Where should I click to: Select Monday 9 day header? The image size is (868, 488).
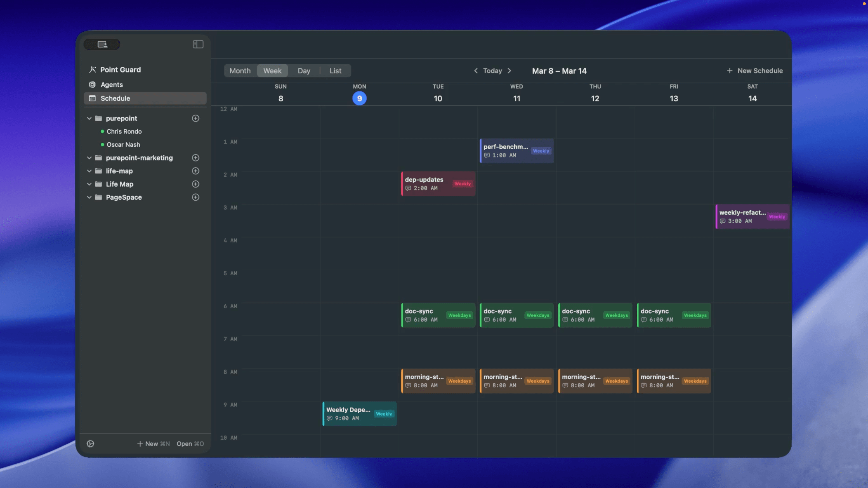coord(359,95)
